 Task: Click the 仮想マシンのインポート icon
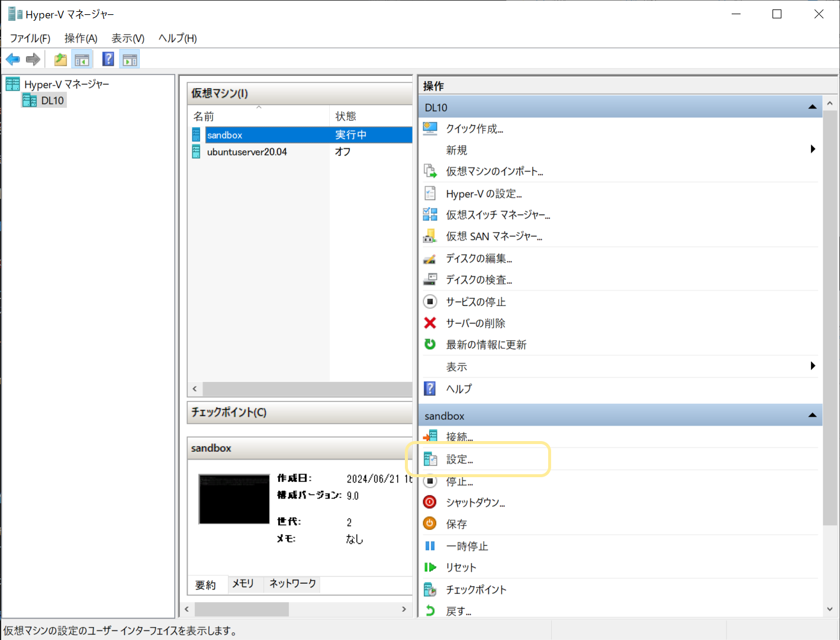tap(430, 171)
